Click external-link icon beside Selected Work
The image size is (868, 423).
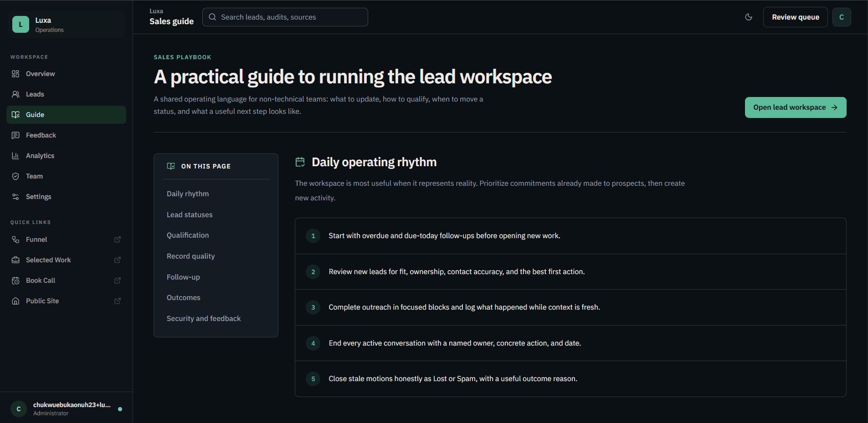coord(118,260)
